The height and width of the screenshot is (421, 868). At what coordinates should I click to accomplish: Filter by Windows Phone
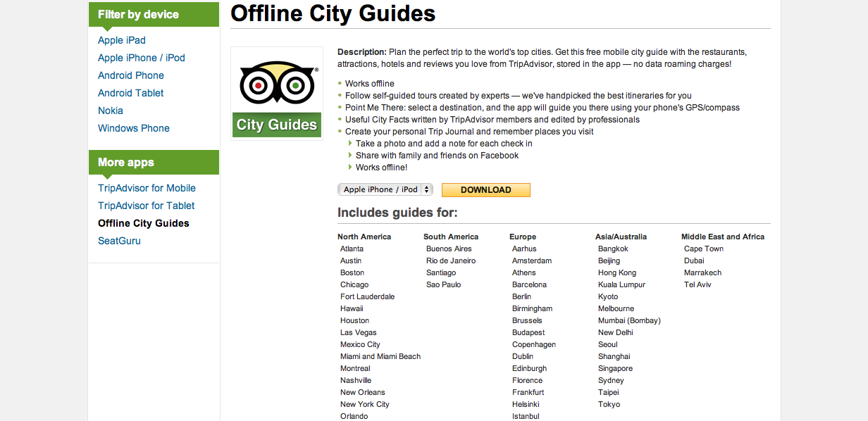click(134, 128)
